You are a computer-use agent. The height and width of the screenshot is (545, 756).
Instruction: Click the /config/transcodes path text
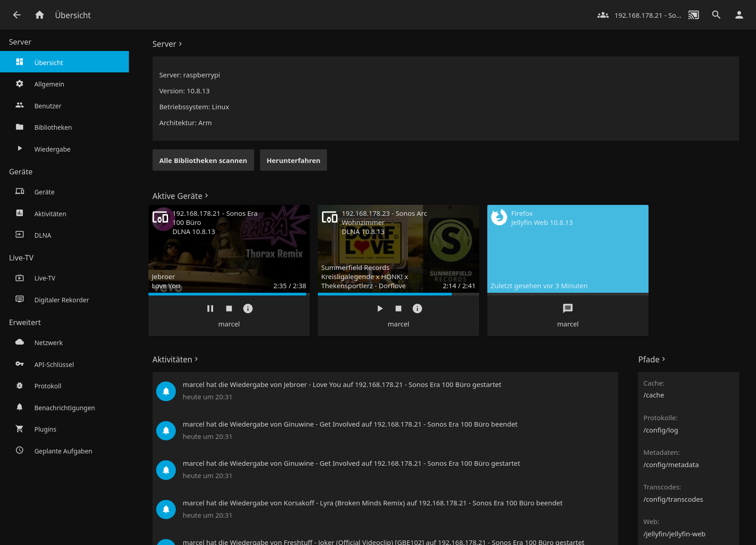coord(673,499)
